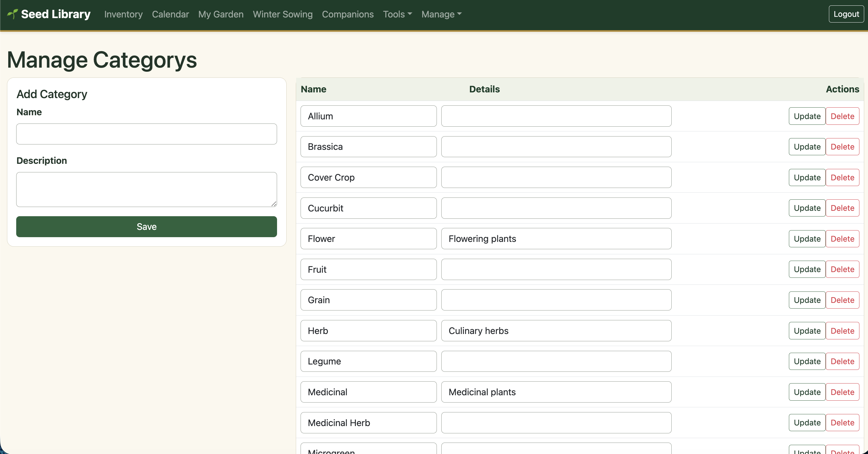The width and height of the screenshot is (868, 454).
Task: Update the Grain category
Action: coord(807,300)
